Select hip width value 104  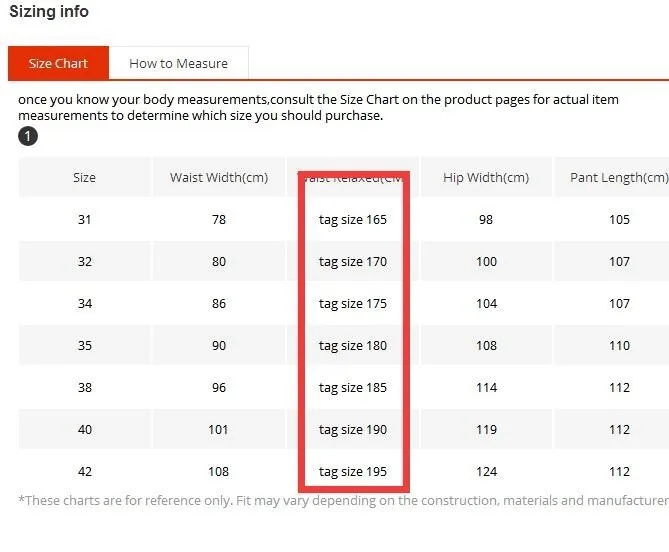(x=486, y=304)
